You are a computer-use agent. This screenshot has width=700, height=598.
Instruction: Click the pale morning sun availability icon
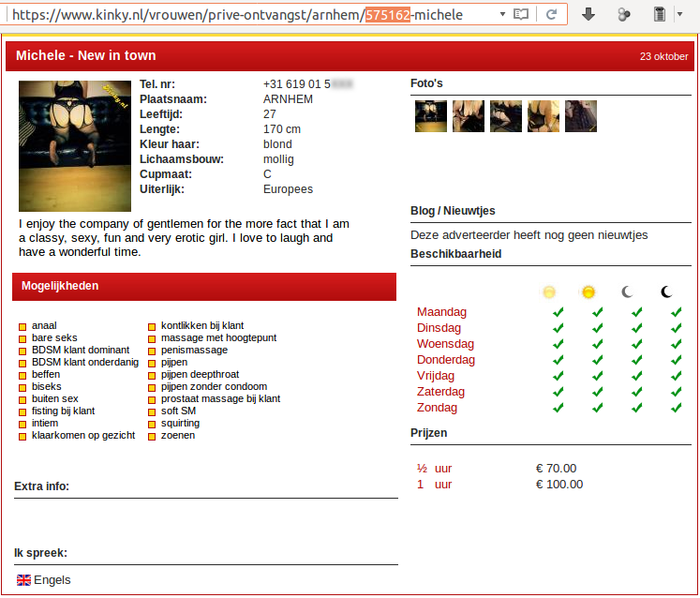[549, 292]
